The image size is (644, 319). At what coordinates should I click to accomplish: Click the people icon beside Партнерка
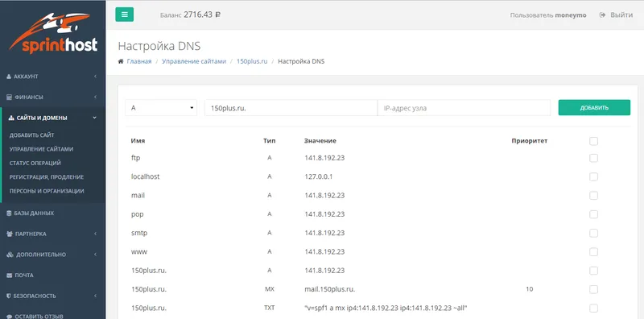[10, 234]
